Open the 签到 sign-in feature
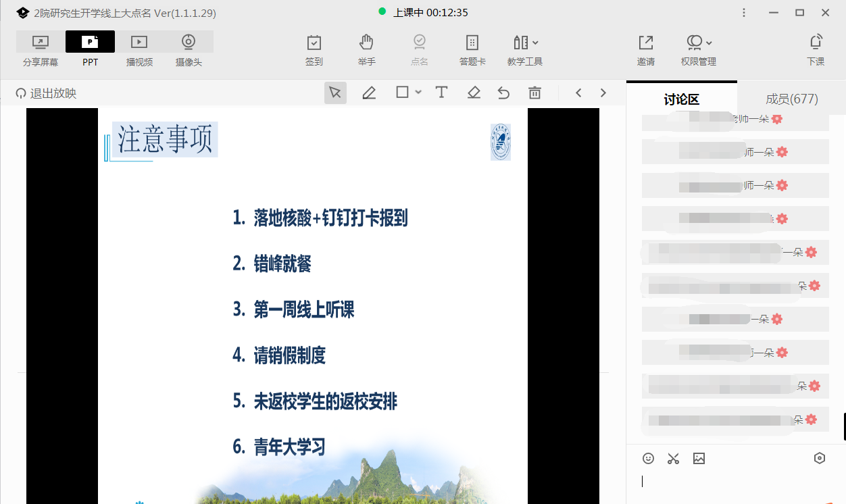The image size is (846, 504). pos(314,50)
